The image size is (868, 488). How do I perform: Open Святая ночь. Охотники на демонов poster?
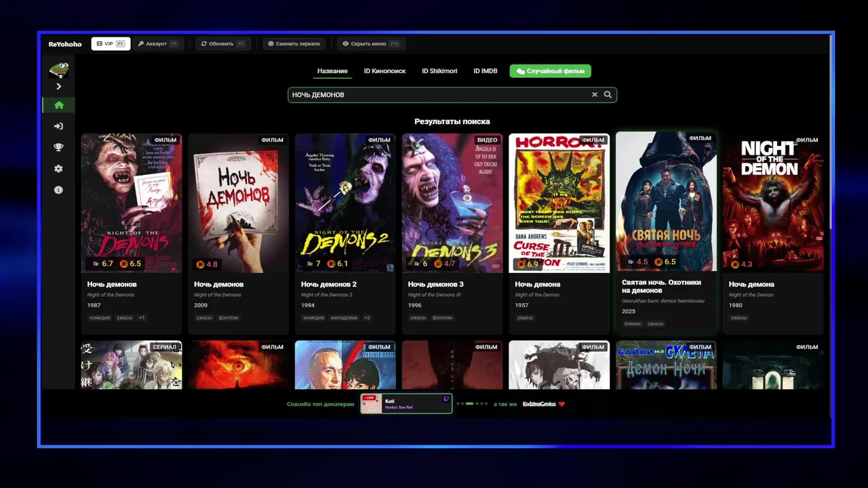coord(666,201)
